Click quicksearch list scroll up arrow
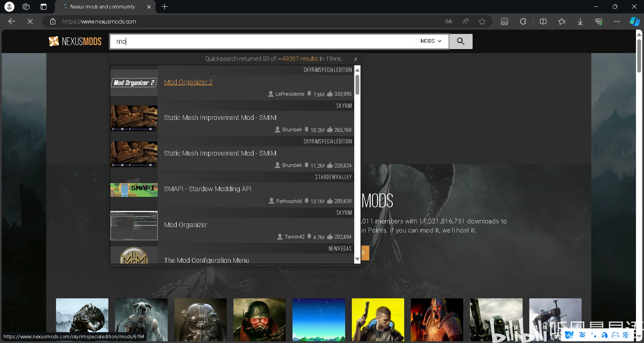This screenshot has height=343, width=644. (x=357, y=70)
